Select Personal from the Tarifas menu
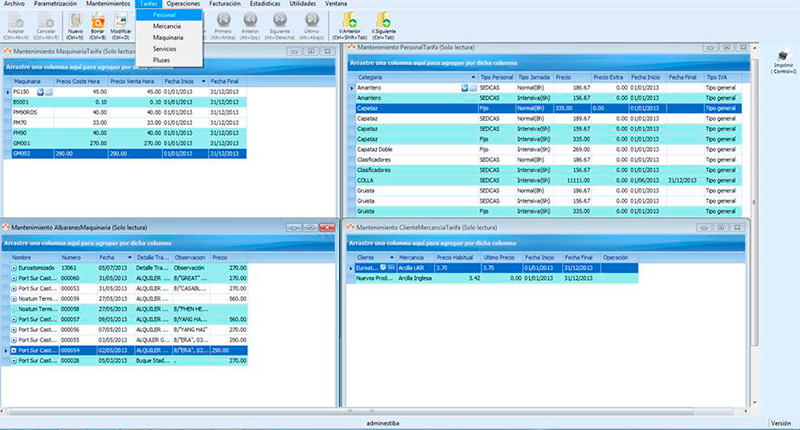Screen dimensions: 800x430 [169, 15]
